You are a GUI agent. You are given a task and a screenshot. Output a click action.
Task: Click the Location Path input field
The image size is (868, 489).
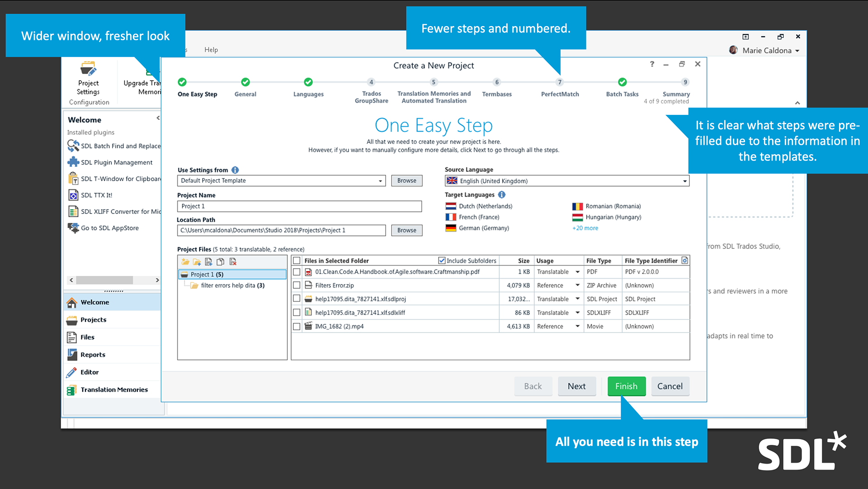click(281, 230)
